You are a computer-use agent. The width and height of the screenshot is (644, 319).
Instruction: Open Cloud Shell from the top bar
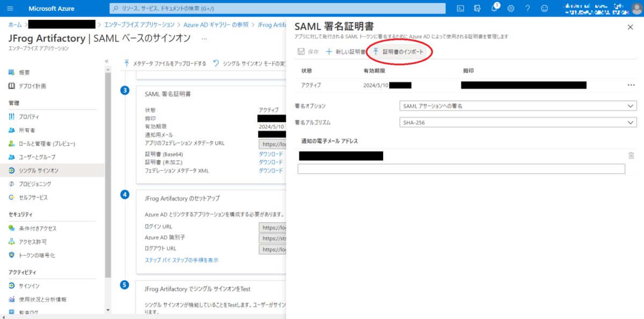pyautogui.click(x=460, y=9)
